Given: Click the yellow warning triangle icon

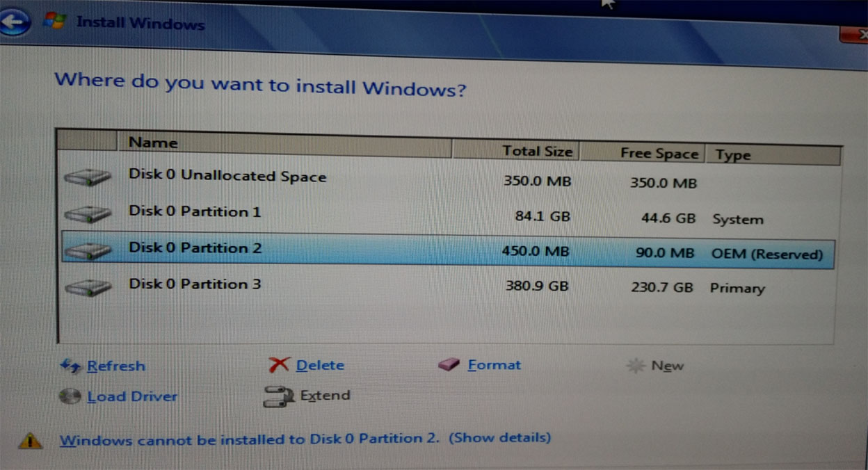Looking at the screenshot, I should pos(31,440).
